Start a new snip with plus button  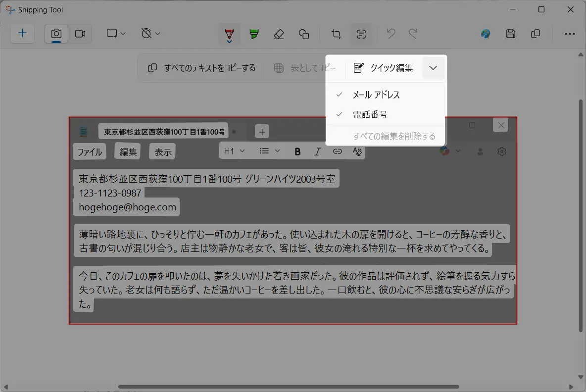point(22,34)
